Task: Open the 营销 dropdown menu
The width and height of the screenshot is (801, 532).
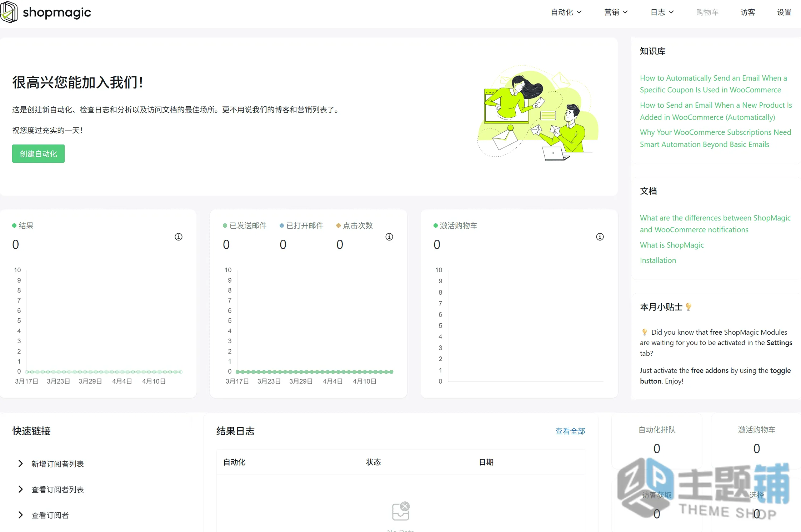Action: [x=616, y=12]
